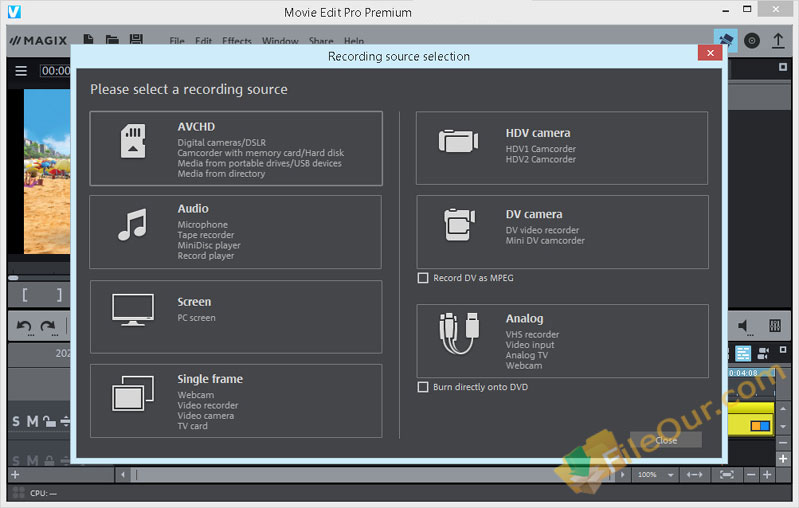Click the music note Audio icon

pos(132,224)
